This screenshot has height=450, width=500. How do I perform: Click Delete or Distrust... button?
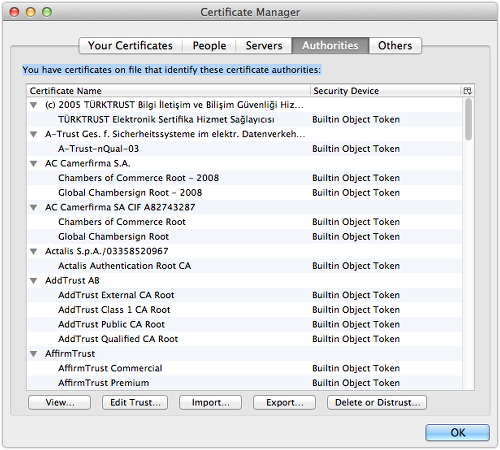click(x=377, y=403)
